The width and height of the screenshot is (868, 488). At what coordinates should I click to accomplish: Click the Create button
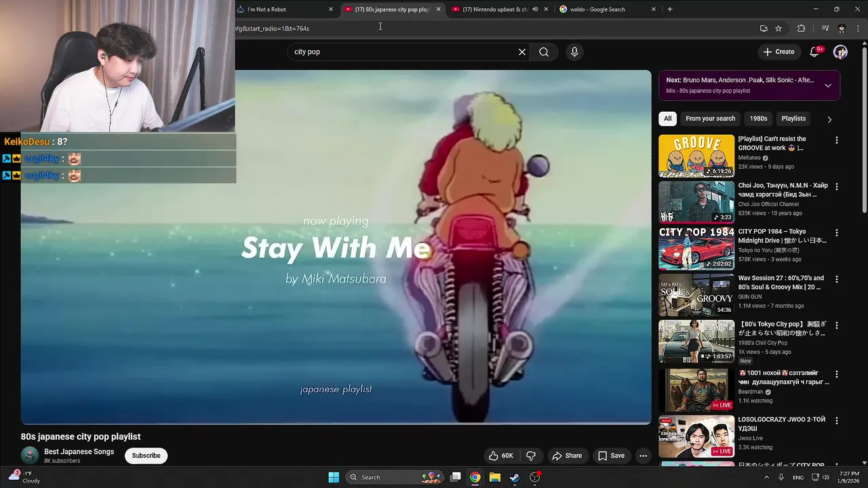(x=778, y=52)
